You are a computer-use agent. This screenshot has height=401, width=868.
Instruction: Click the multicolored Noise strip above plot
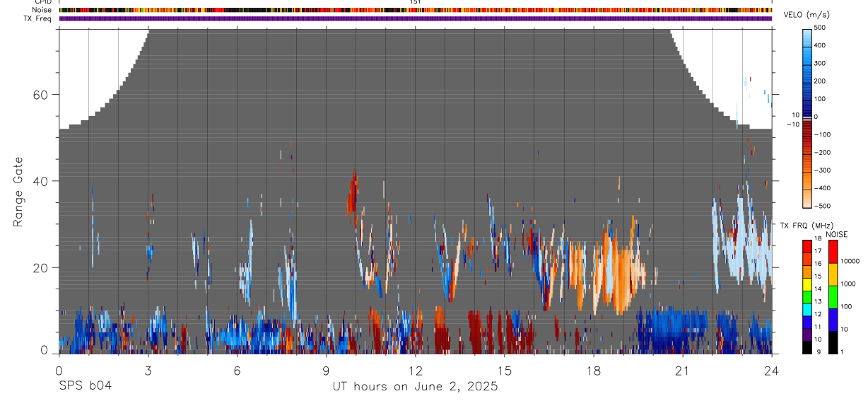(x=416, y=10)
